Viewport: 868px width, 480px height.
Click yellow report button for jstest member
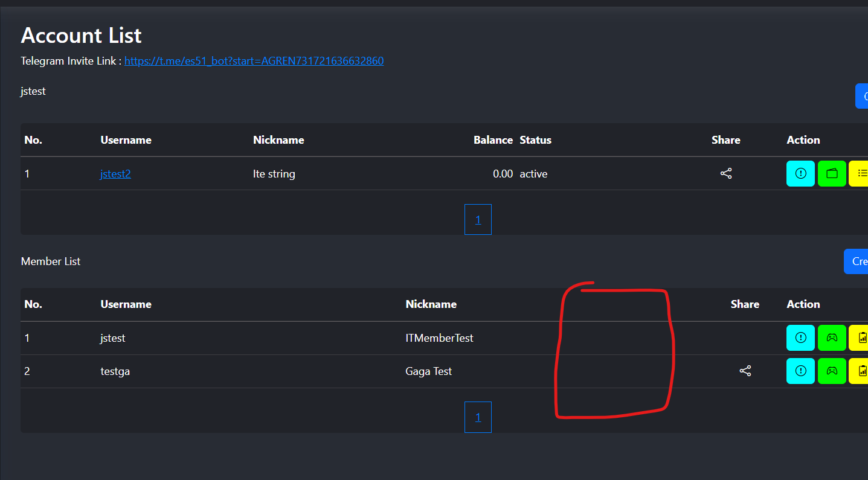pyautogui.click(x=859, y=338)
